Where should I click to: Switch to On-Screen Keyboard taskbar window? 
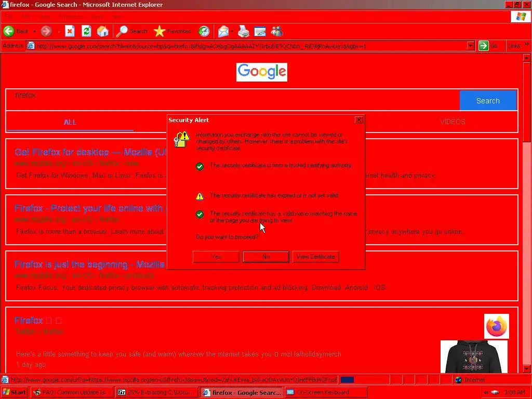[326, 392]
